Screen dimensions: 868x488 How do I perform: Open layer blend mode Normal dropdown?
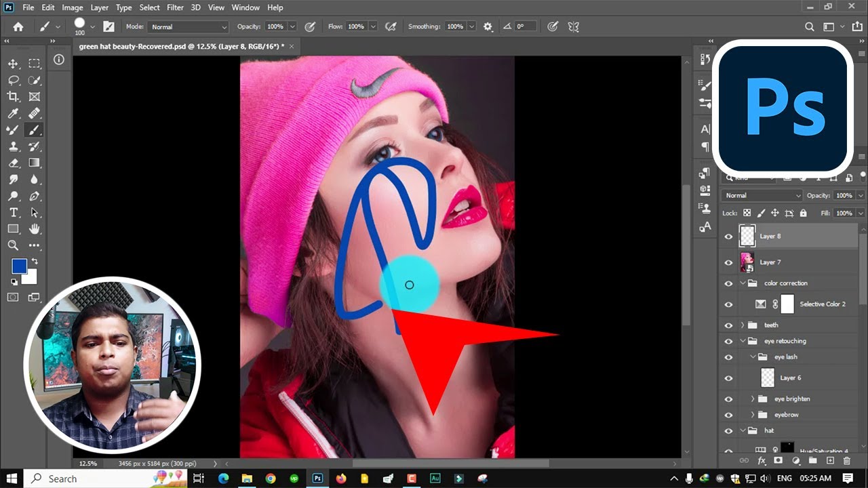pos(762,195)
